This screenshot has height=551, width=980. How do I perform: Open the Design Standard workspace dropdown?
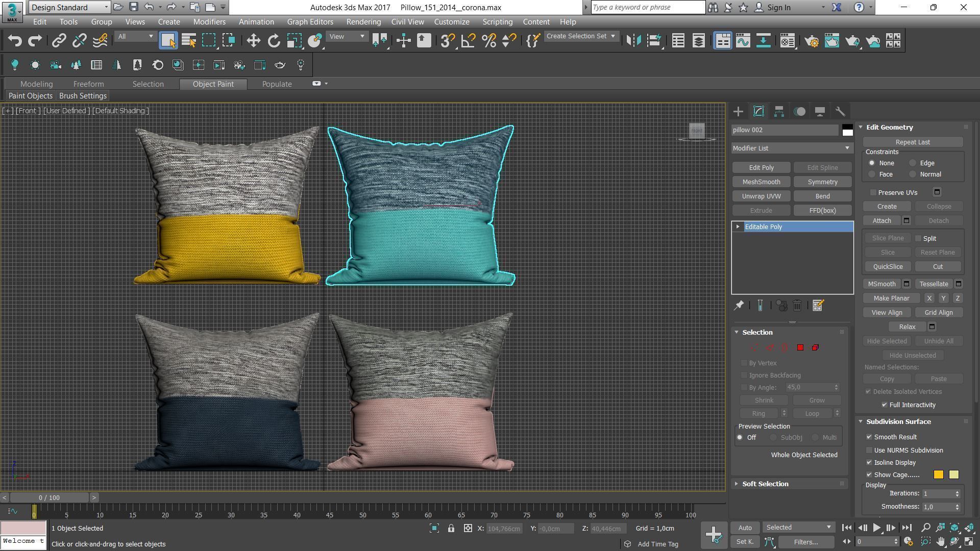tap(70, 7)
